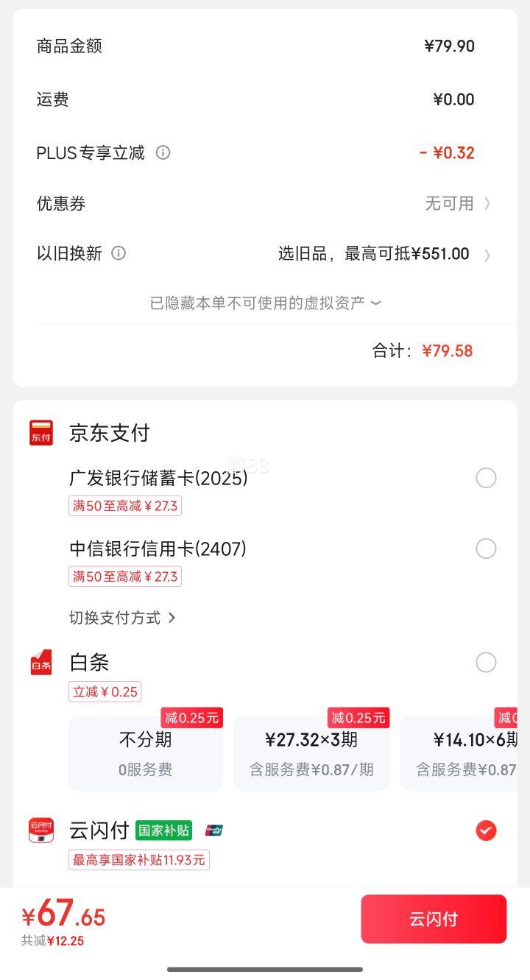The height and width of the screenshot is (980, 530).
Task: Open 切换支付方式 link
Action: [123, 618]
